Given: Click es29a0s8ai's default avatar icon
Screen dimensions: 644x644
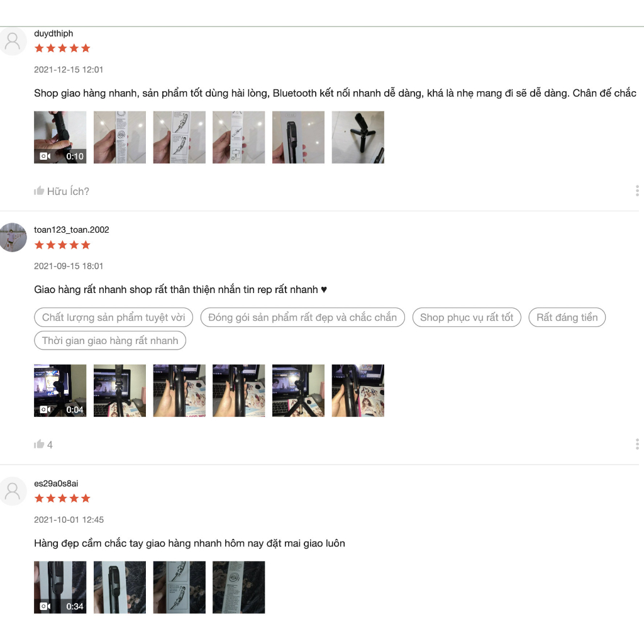Looking at the screenshot, I should pos(13,491).
